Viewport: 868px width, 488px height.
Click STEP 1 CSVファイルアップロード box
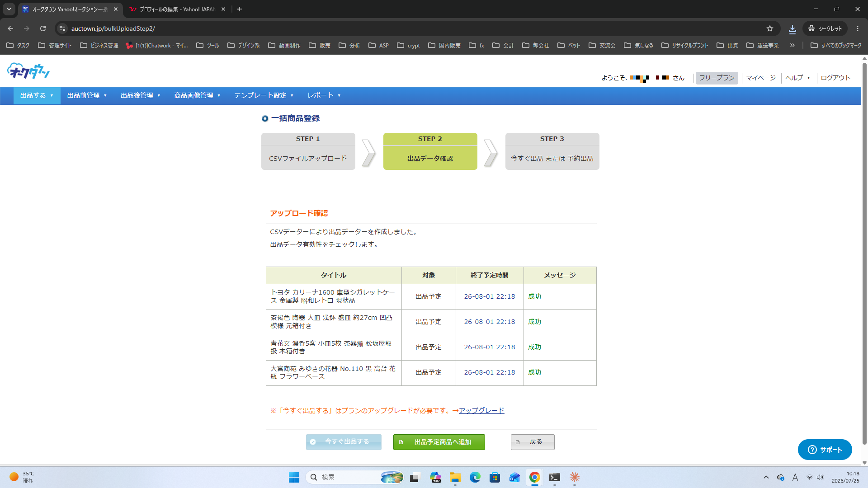tap(308, 151)
